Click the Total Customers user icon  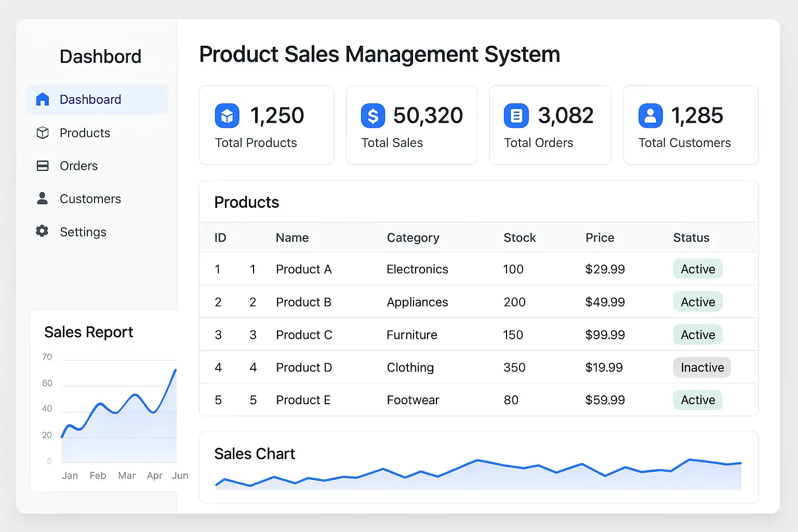click(x=650, y=115)
